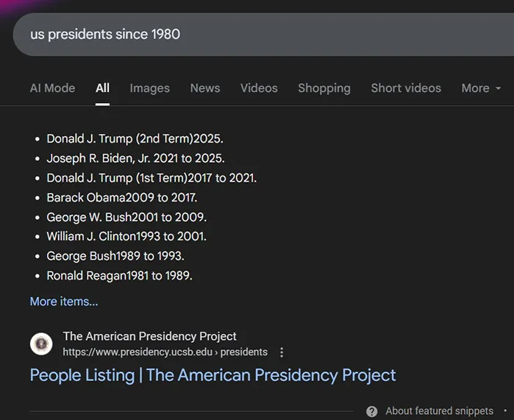Open About featured snippets
Screen dimensions: 514x420
[439, 411]
